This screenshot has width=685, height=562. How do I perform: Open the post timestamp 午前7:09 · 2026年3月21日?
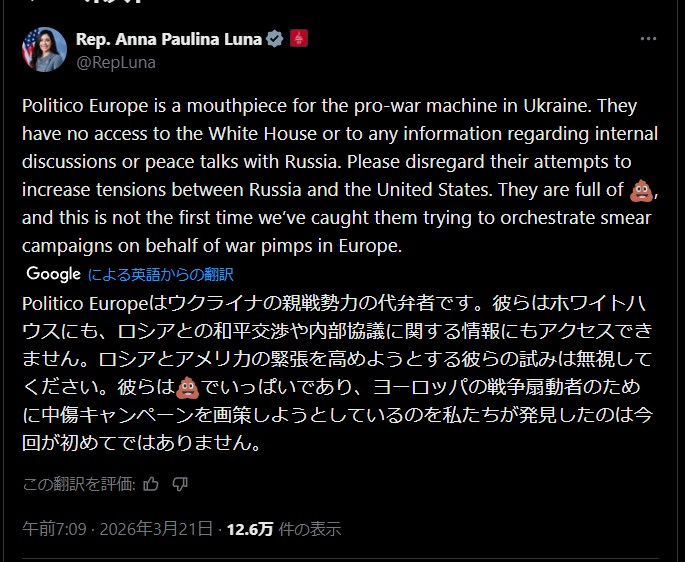(118, 529)
